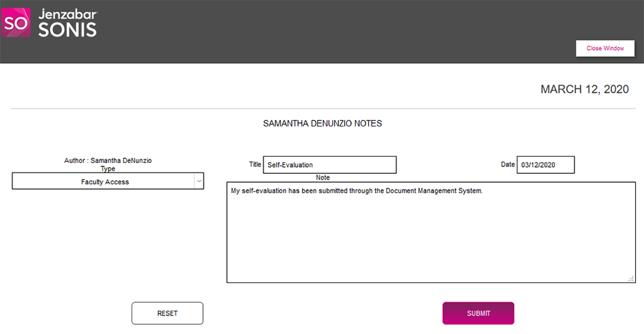Screen dimensions: 644x334
Task: Click the Author: Samantha DeNunzio text
Action: pos(108,161)
